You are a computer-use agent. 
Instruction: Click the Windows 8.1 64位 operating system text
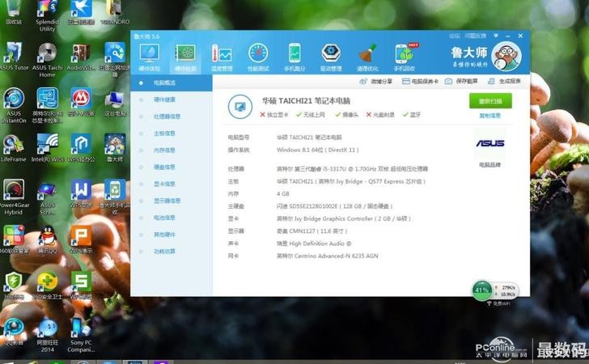318,150
